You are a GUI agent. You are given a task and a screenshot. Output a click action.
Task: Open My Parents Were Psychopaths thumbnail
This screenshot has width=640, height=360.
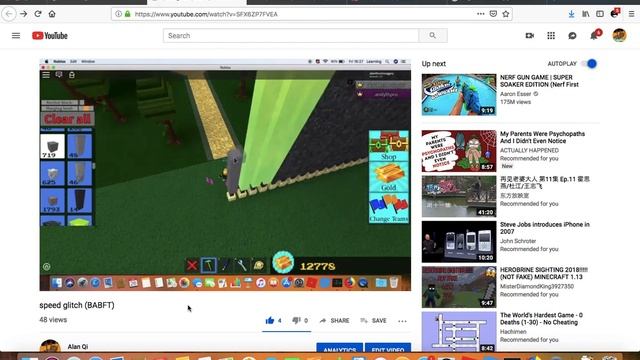(459, 151)
